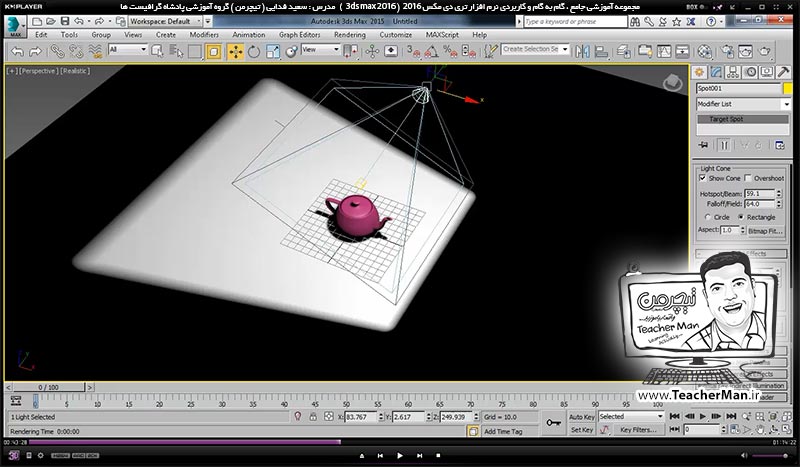The image size is (800, 467).
Task: Switch to the Modify command panel tab
Action: (x=716, y=72)
